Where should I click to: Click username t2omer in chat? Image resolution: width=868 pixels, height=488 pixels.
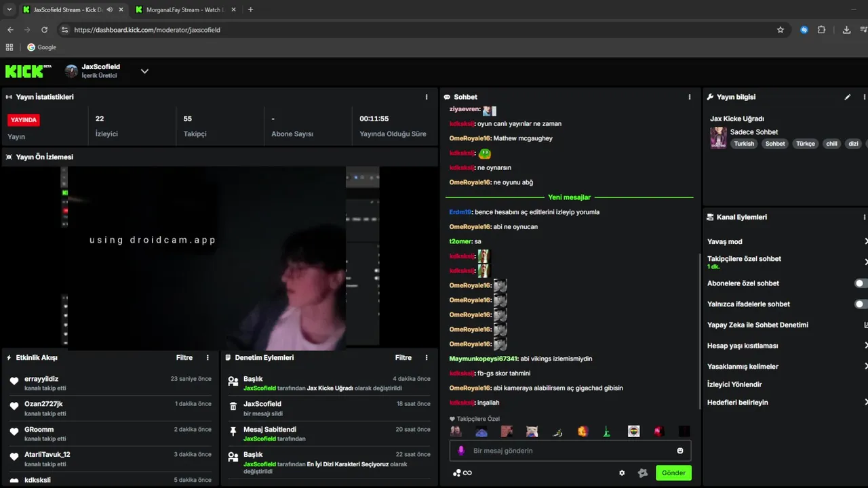pos(460,241)
